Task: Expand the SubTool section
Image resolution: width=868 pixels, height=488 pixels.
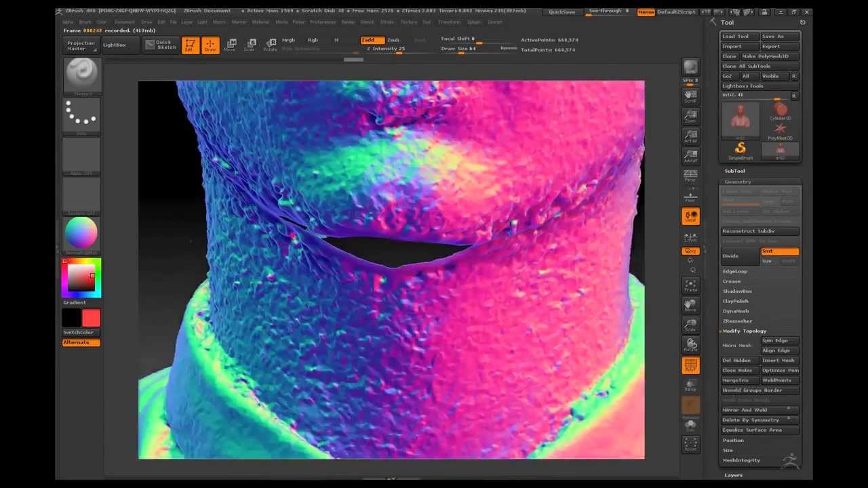Action: (734, 171)
